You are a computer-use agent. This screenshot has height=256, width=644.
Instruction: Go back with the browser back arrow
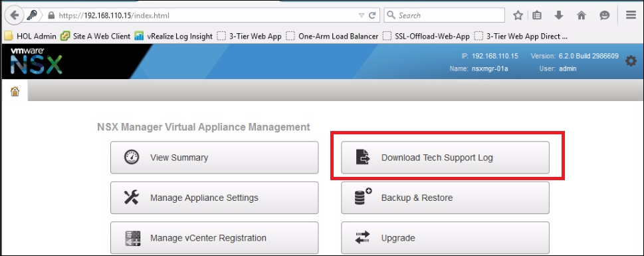click(15, 15)
